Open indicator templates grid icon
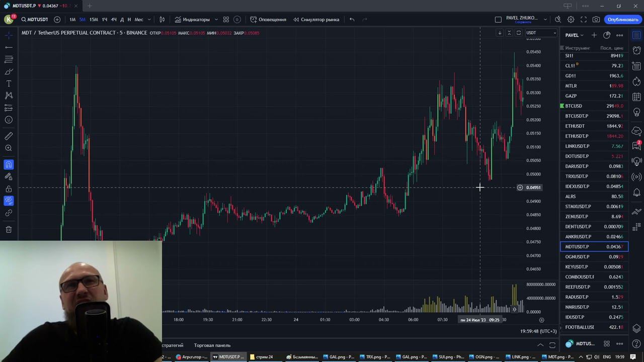This screenshot has width=644, height=362. pyautogui.click(x=226, y=20)
